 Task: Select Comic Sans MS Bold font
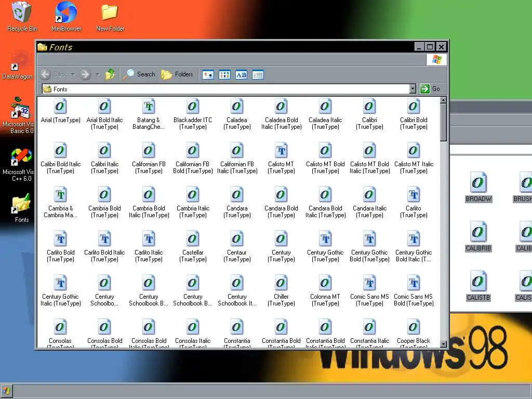point(414,290)
